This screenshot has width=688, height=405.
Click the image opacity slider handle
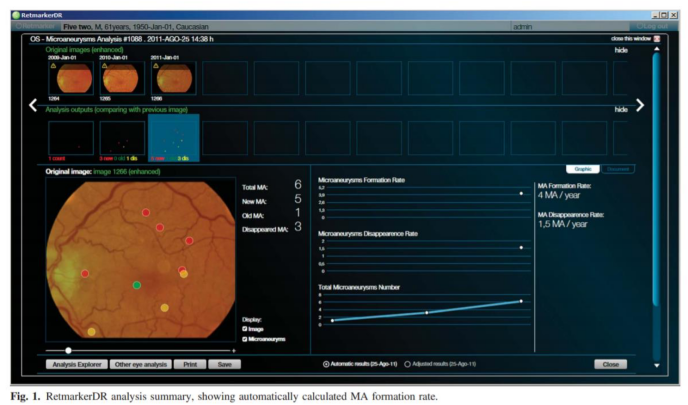point(68,351)
